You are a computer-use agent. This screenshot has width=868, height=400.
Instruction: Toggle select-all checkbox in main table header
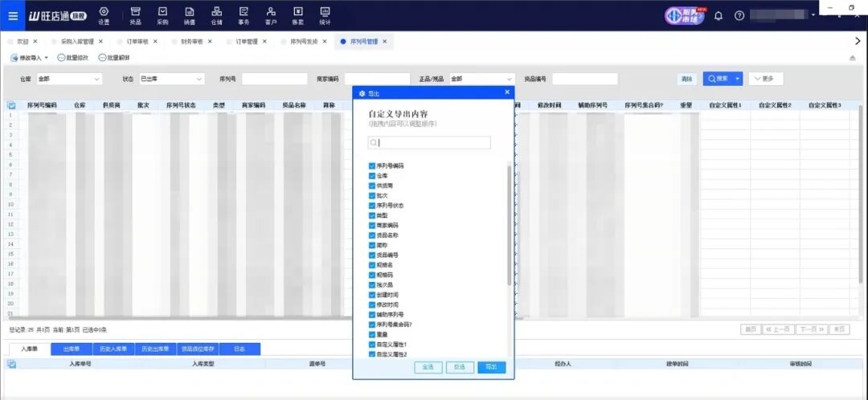click(11, 104)
